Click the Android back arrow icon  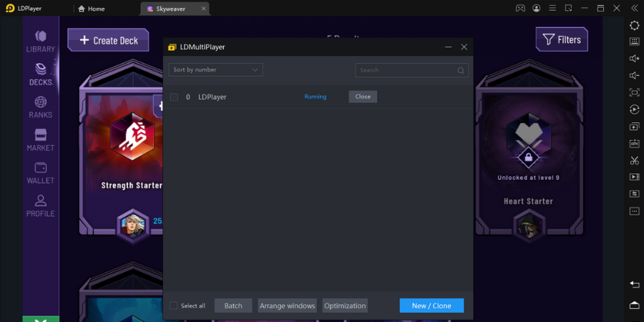[x=634, y=285]
